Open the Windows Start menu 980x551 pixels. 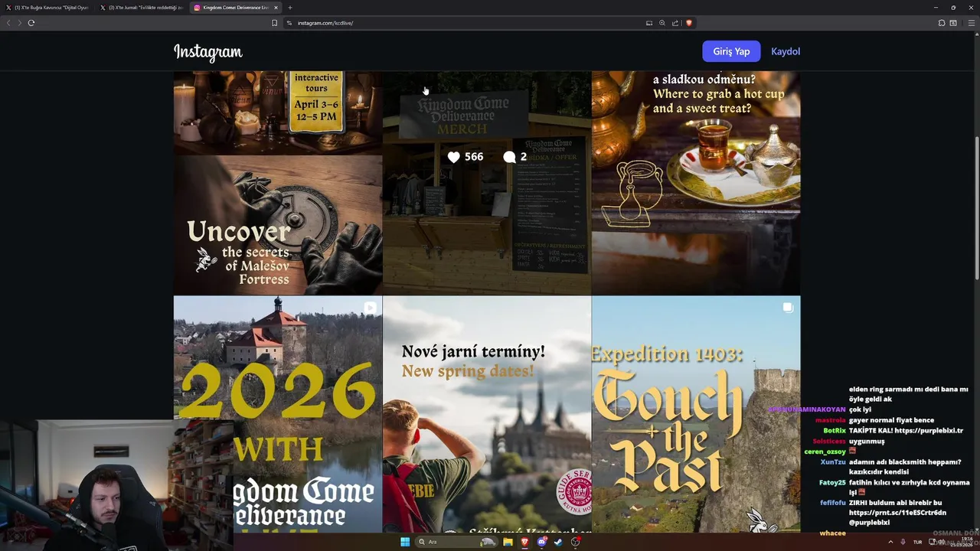[x=405, y=542]
